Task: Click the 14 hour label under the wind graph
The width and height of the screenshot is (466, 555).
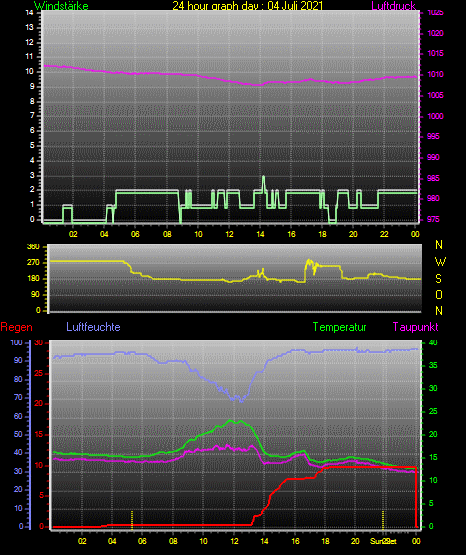Action: (x=260, y=234)
